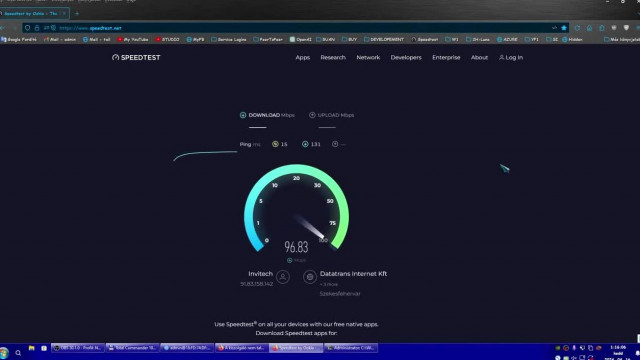Screen dimensions: 640x360
Task: Click the Speedtest logo in the site header
Action: 136,58
